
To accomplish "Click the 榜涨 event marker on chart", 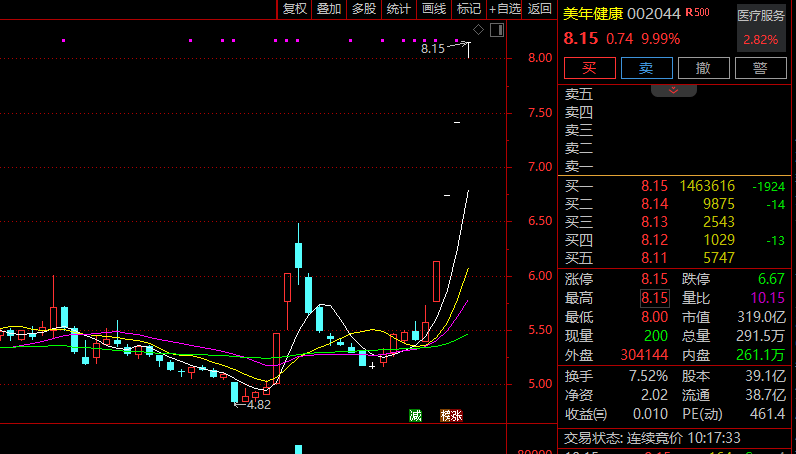I will point(451,415).
